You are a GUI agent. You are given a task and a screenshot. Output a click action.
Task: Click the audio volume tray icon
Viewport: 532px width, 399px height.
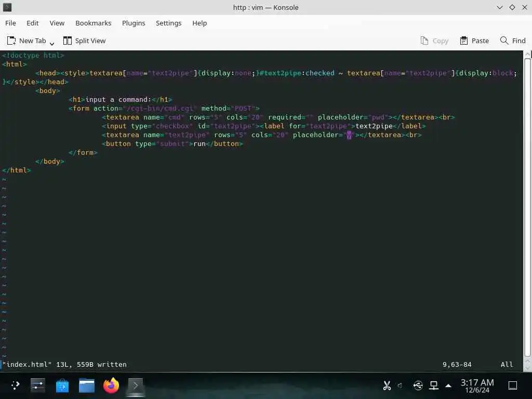coord(401,385)
